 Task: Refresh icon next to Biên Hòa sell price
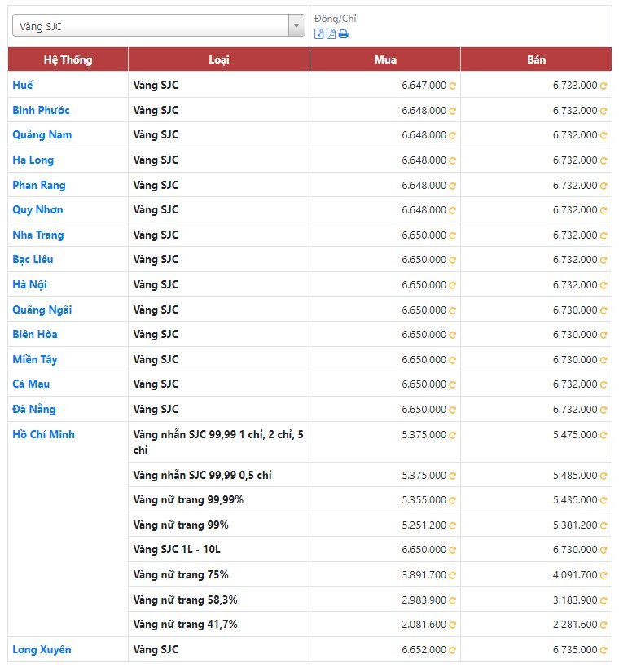tap(604, 335)
